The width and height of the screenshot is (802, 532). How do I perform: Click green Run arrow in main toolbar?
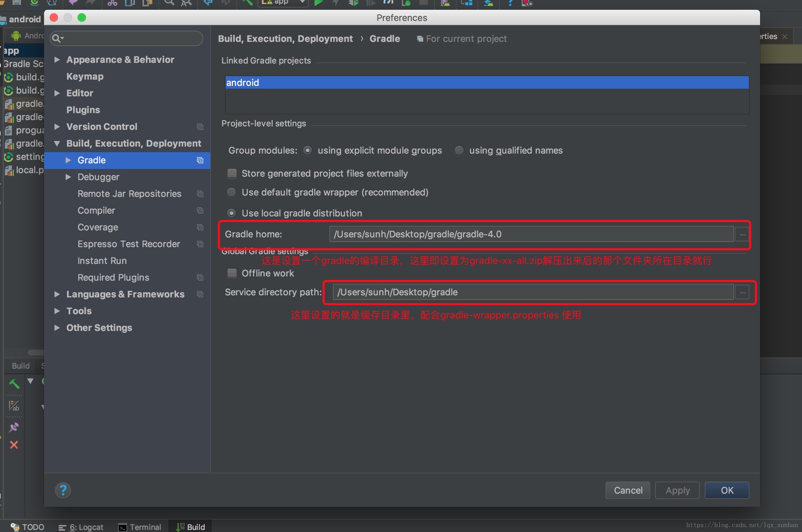pyautogui.click(x=318, y=3)
